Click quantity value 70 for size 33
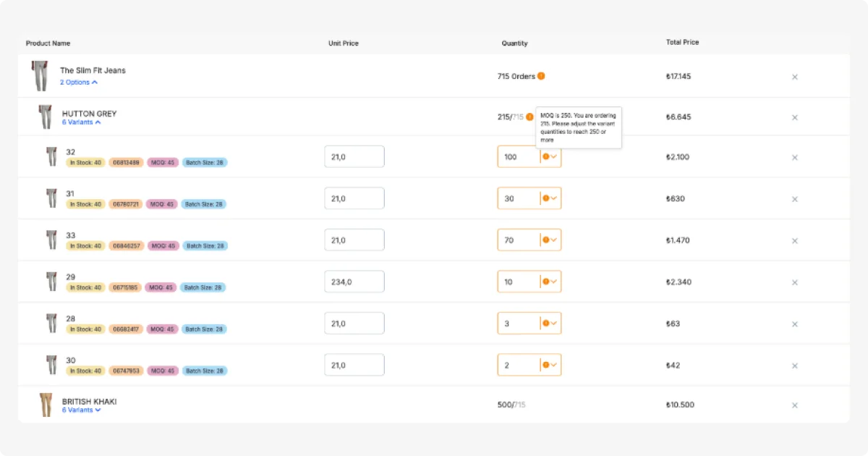 click(509, 240)
